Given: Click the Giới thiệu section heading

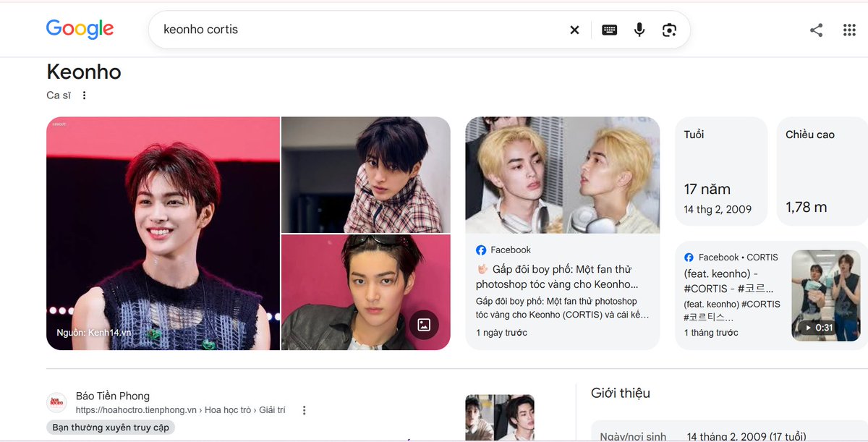Looking at the screenshot, I should (x=621, y=393).
